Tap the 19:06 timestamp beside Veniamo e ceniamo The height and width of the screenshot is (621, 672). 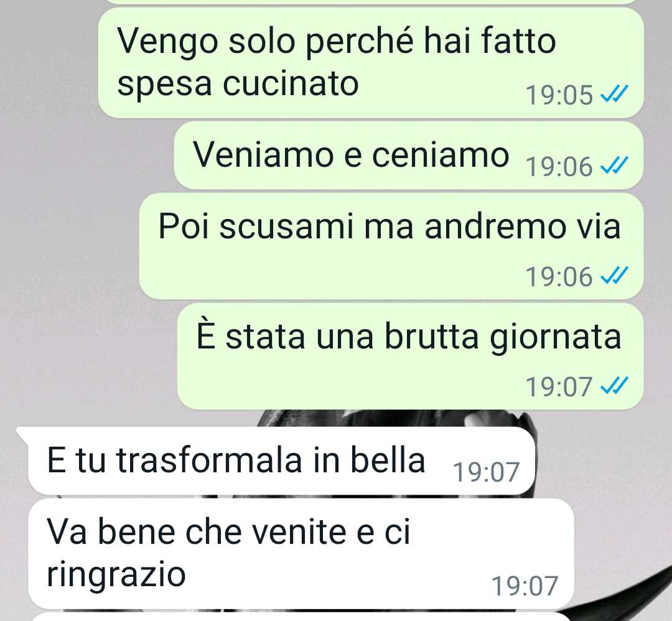[x=559, y=166]
